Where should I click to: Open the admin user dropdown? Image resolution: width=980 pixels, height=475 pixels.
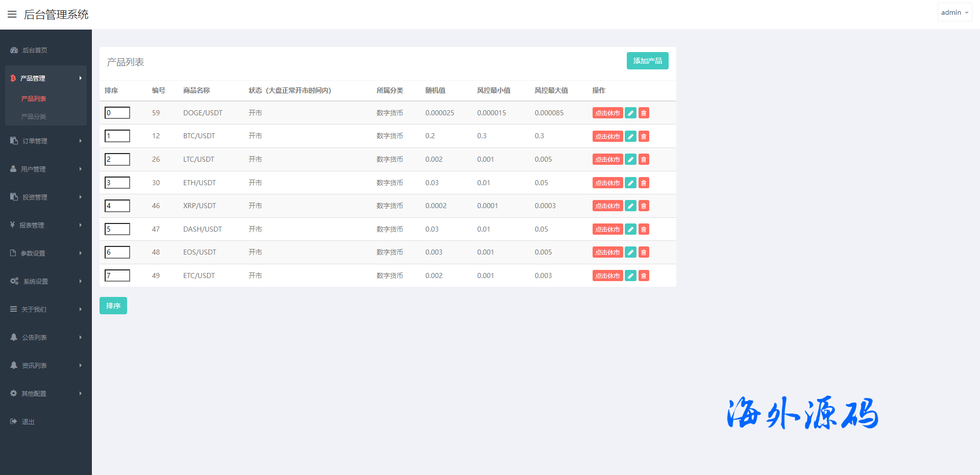(954, 12)
